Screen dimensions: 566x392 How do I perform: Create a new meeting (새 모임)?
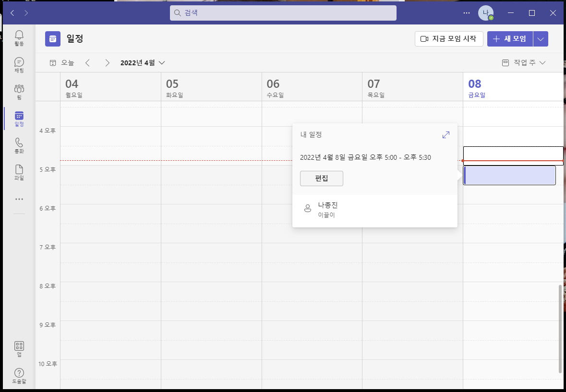[x=510, y=39]
